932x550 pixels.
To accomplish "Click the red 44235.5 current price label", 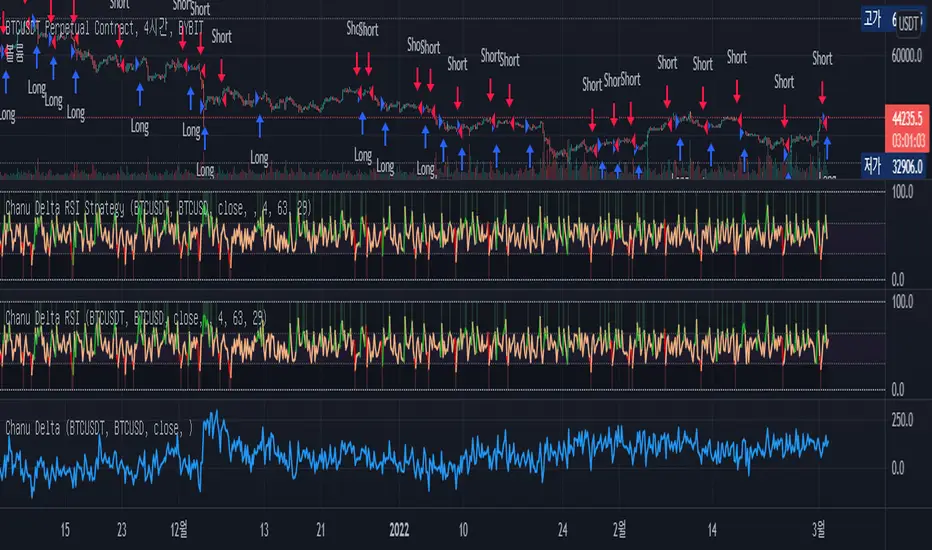I will tap(906, 117).
